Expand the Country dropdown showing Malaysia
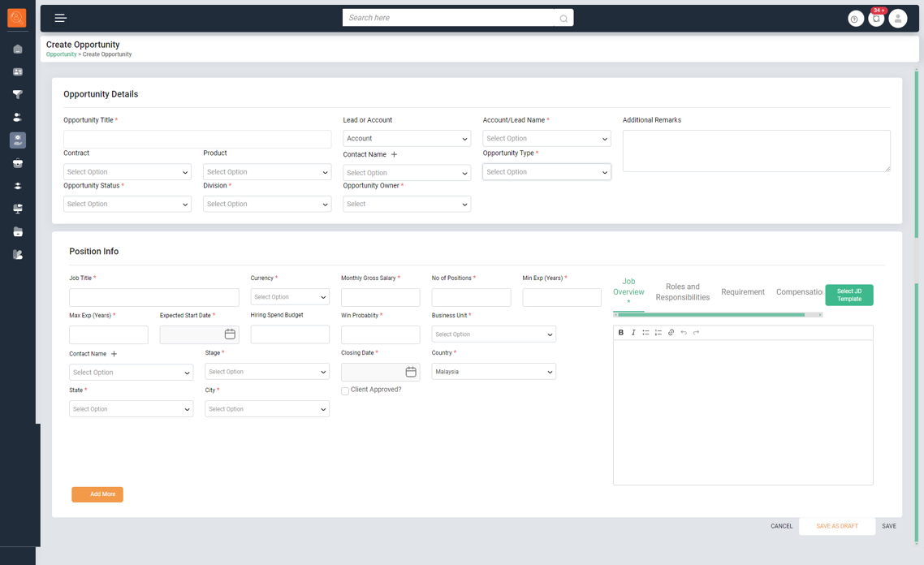Screen dimensions: 924x565 coord(494,372)
